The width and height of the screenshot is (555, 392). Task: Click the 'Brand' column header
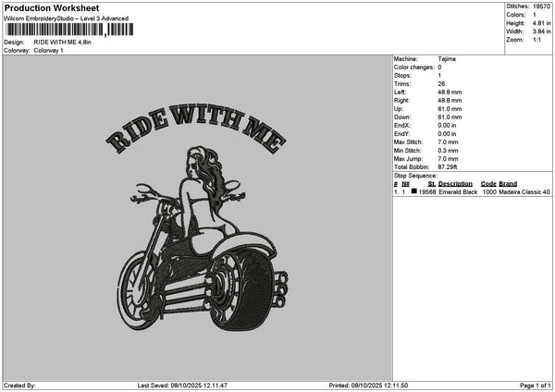[x=508, y=184]
